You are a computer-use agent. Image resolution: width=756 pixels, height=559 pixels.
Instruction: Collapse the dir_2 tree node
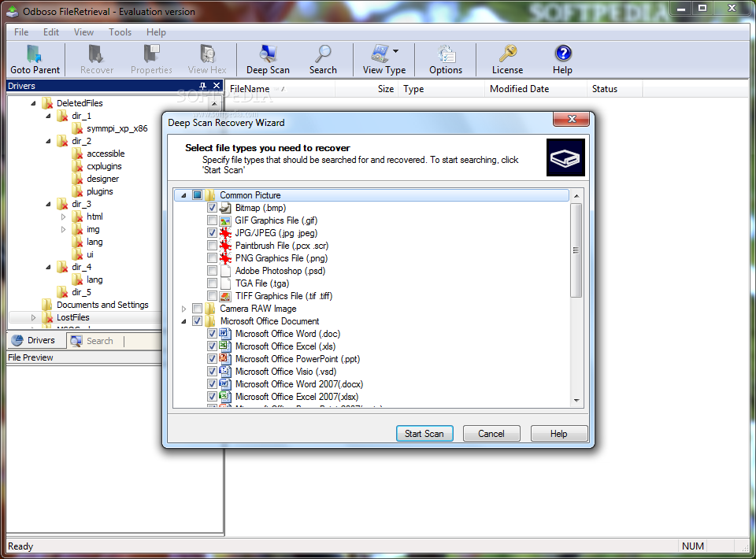click(x=48, y=141)
